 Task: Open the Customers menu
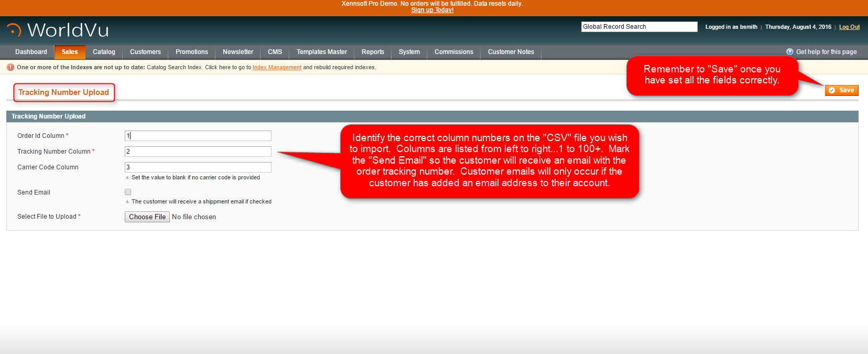(145, 52)
